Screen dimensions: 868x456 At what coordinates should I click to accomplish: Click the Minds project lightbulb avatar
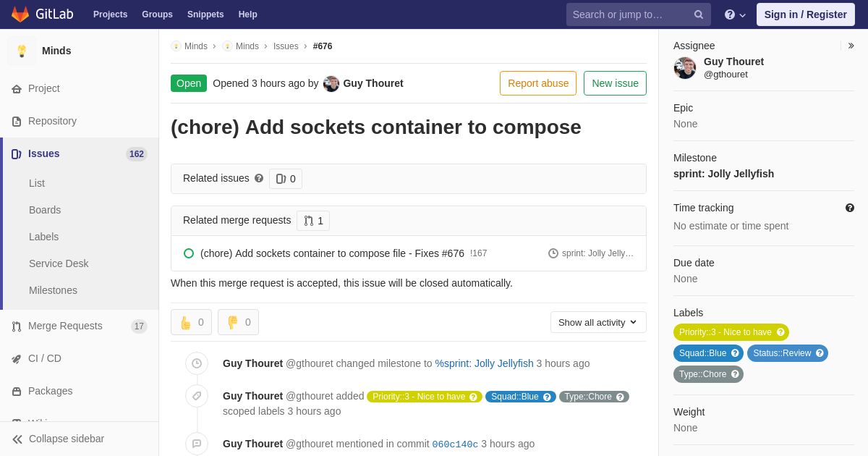(22, 51)
